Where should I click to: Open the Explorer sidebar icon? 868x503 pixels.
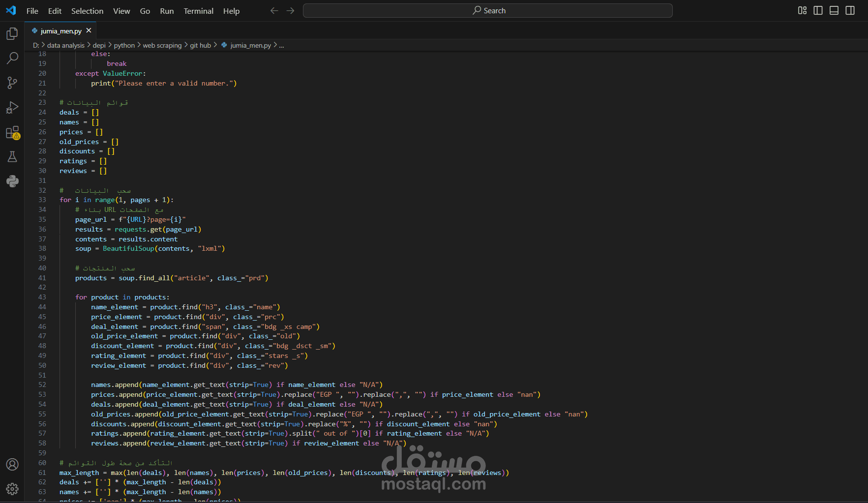(12, 33)
